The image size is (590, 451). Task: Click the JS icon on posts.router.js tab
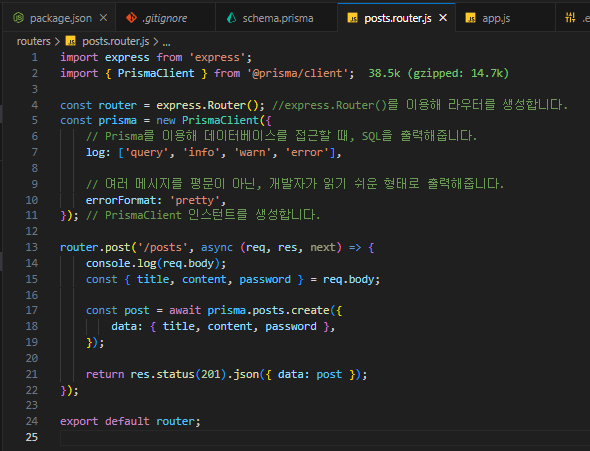(353, 18)
